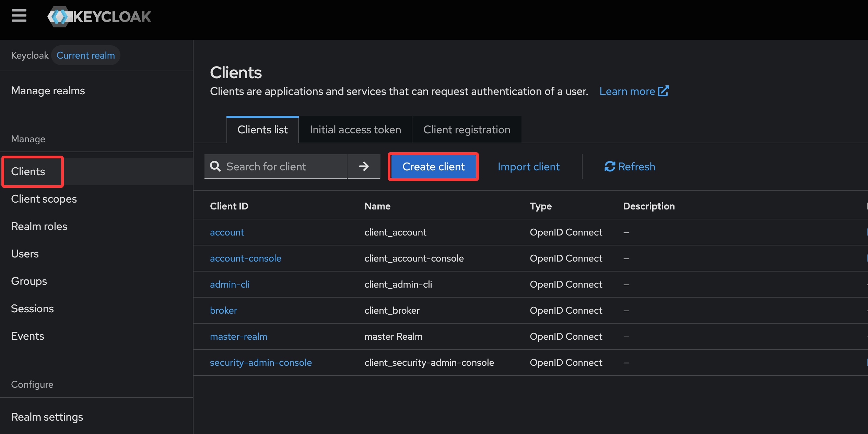Click the master Realm name cell
Viewport: 868px width, 434px height.
coord(393,336)
